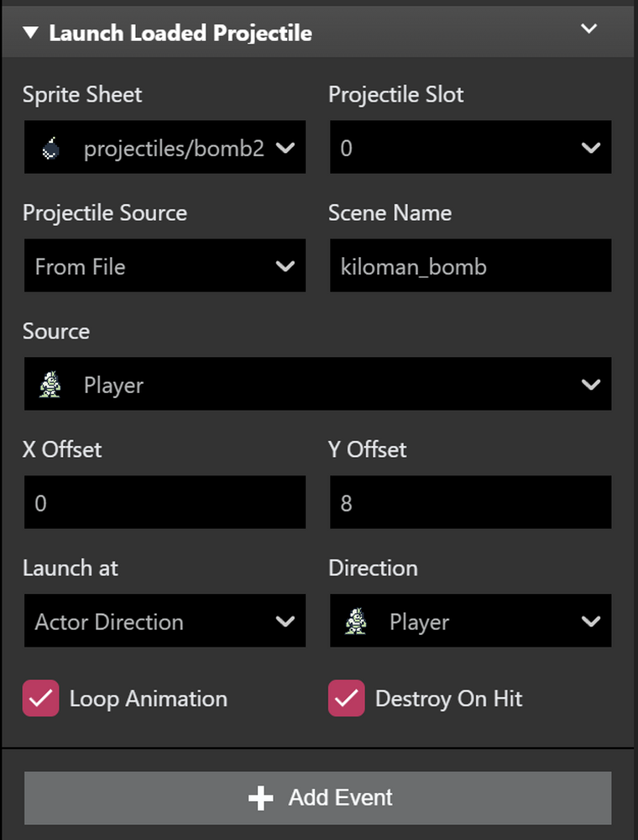Select the Launch Loaded Projectile header
The height and width of the screenshot is (840, 638).
click(181, 33)
